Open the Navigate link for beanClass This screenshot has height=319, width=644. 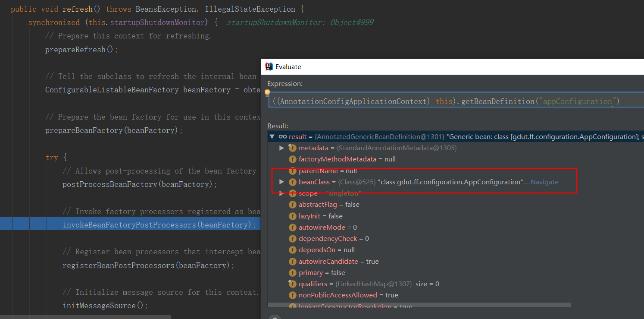(x=544, y=182)
